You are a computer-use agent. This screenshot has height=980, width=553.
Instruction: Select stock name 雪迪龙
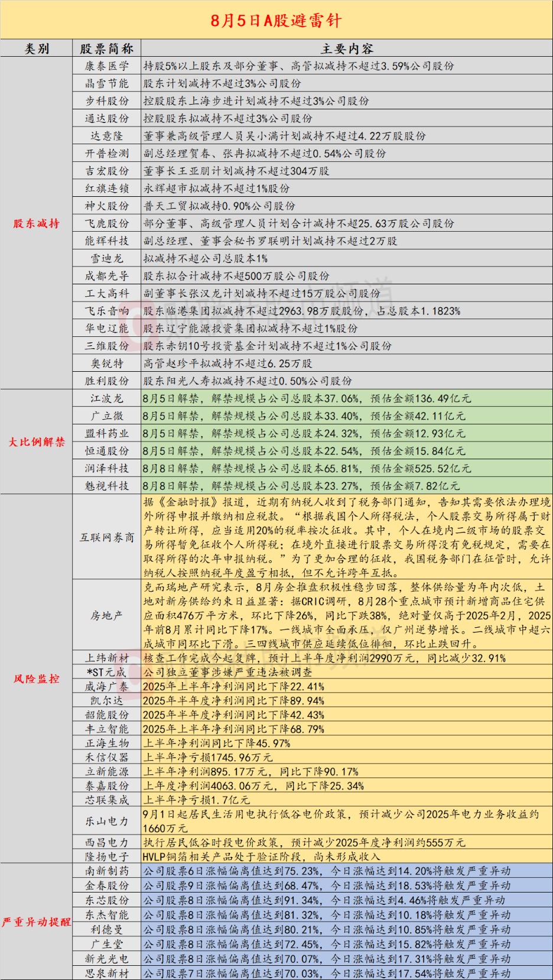pyautogui.click(x=107, y=258)
